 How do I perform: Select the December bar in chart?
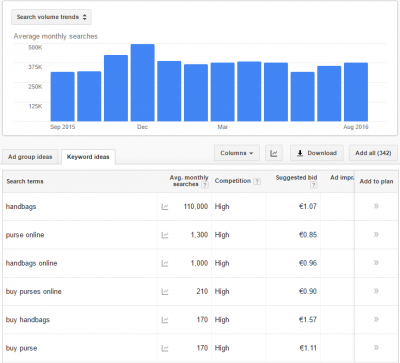tap(143, 83)
